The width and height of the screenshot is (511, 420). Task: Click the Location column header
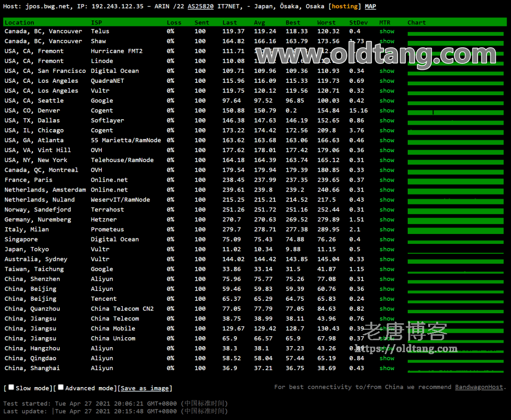(19, 22)
